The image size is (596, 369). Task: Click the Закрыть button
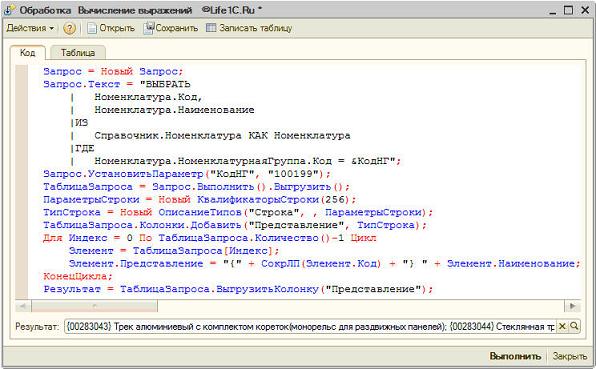[570, 356]
